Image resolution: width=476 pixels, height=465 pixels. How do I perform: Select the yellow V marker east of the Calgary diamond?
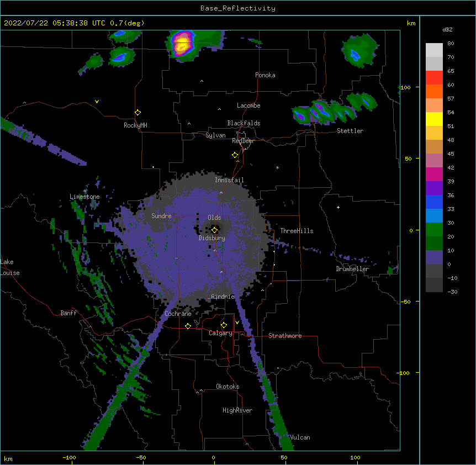click(237, 323)
